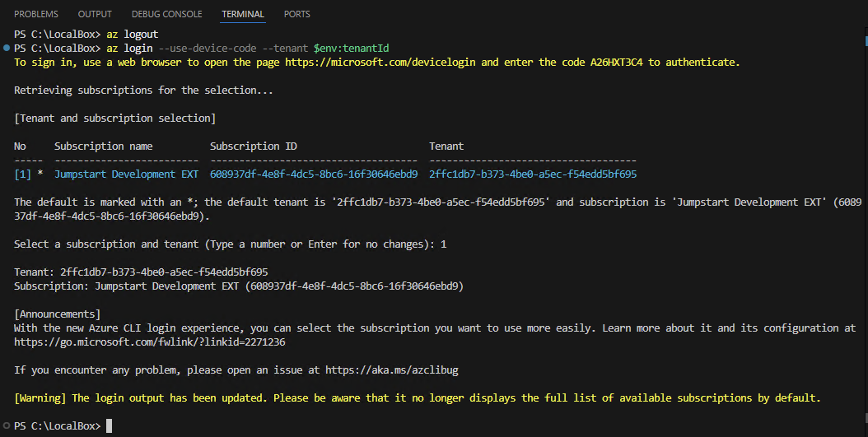
Task: Click '[Tenant and subscription selection]' heading
Action: click(115, 118)
